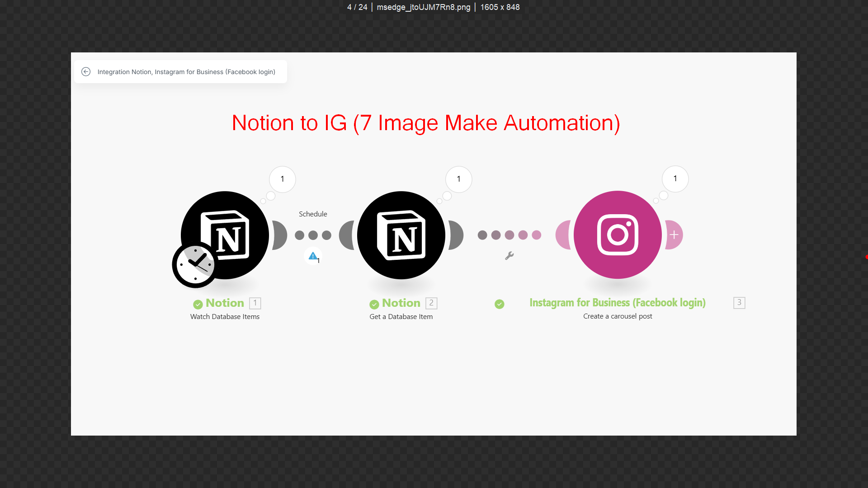
Task: Click green checkmark left of Instagram for Business label
Action: (500, 304)
